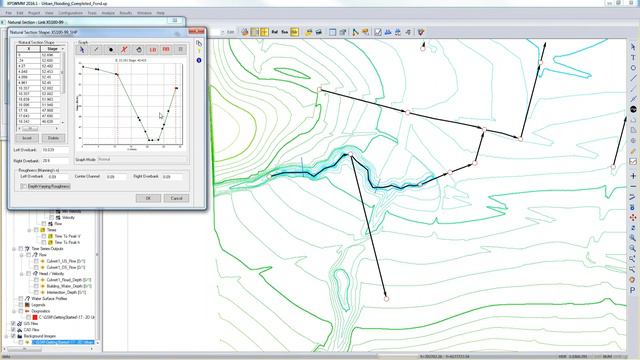Click the checkmark review icon in main toolbar
Screen dimensions: 640x360
[x=378, y=32]
